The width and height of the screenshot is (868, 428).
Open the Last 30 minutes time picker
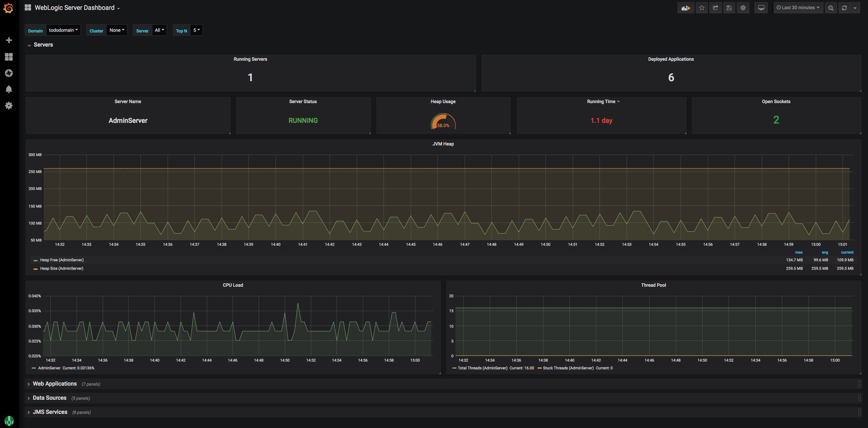pyautogui.click(x=798, y=7)
